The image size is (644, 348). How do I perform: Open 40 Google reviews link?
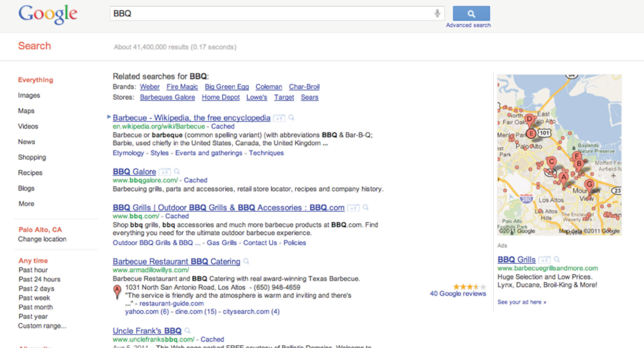[458, 294]
